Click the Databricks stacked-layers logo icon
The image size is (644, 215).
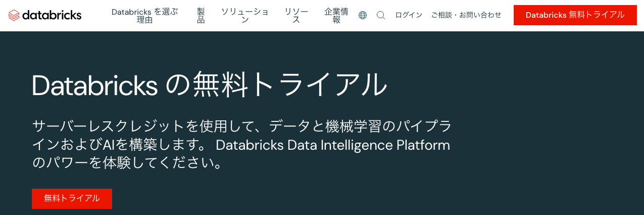point(14,15)
